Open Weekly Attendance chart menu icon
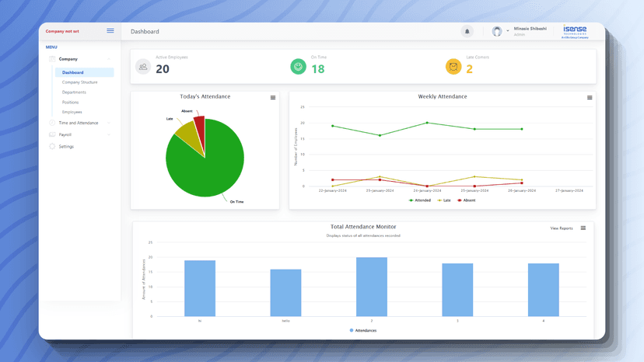The image size is (644, 362). tap(590, 98)
